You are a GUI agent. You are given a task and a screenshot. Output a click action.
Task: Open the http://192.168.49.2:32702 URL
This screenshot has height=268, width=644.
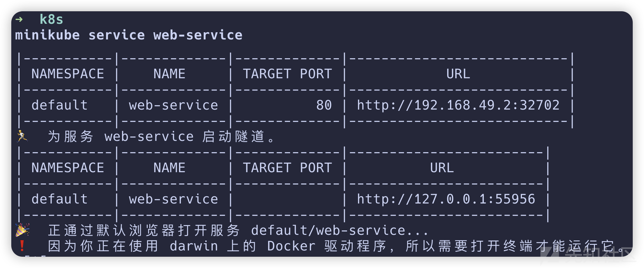[458, 105]
